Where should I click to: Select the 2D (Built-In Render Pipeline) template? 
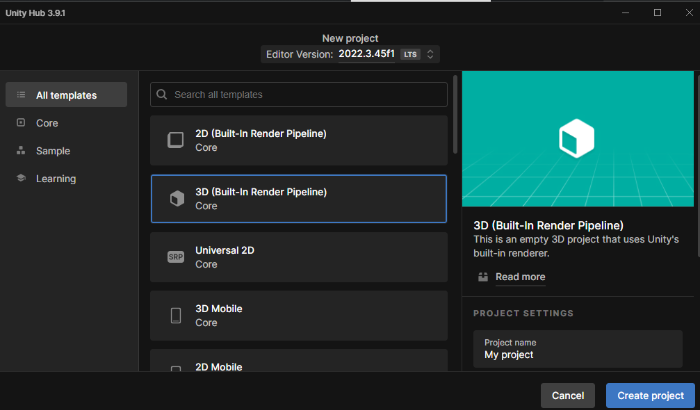pyautogui.click(x=299, y=140)
